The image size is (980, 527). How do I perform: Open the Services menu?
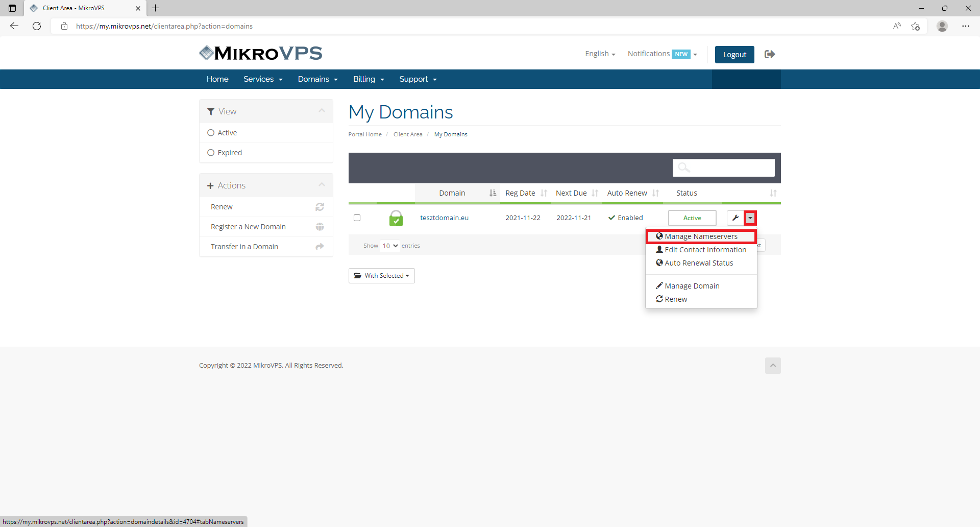pyautogui.click(x=263, y=79)
